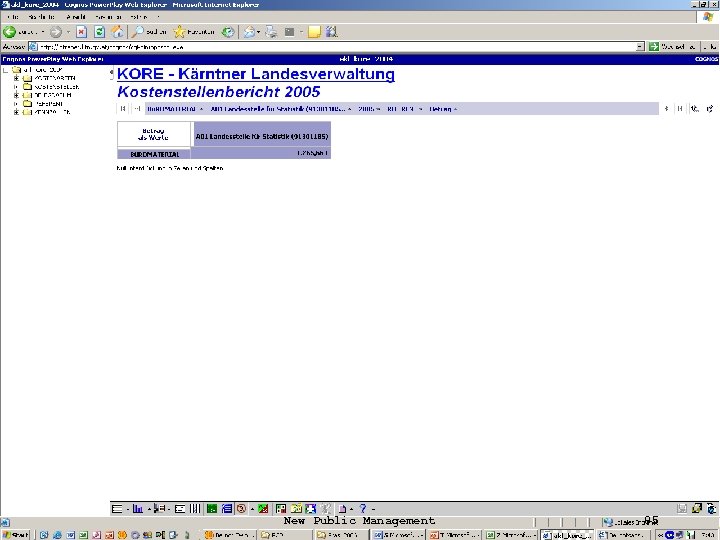The image size is (720, 540).
Task: Click the Betrag als Werte corner cell
Action: tap(153, 134)
